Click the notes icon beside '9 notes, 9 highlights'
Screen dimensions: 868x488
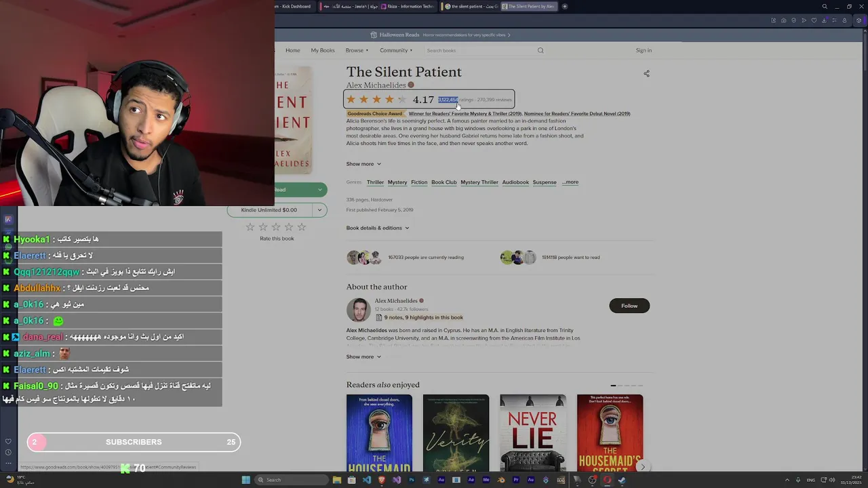coord(378,317)
